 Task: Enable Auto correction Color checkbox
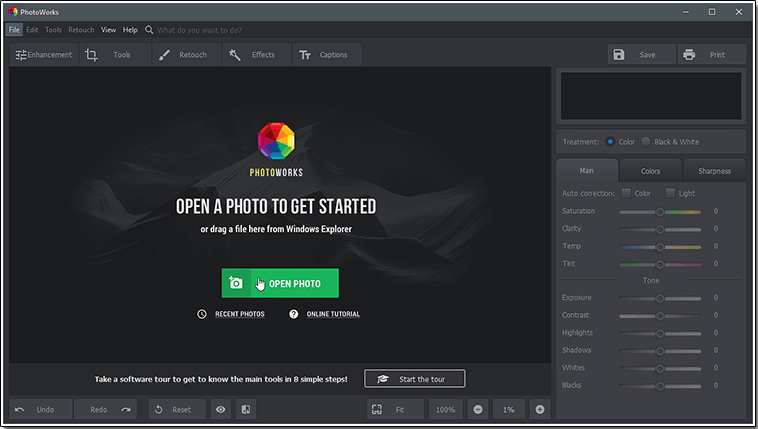(626, 193)
